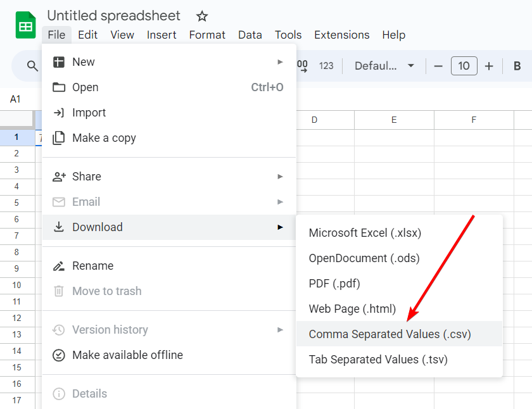Select Open Ctrl+O menu entry

tap(169, 87)
